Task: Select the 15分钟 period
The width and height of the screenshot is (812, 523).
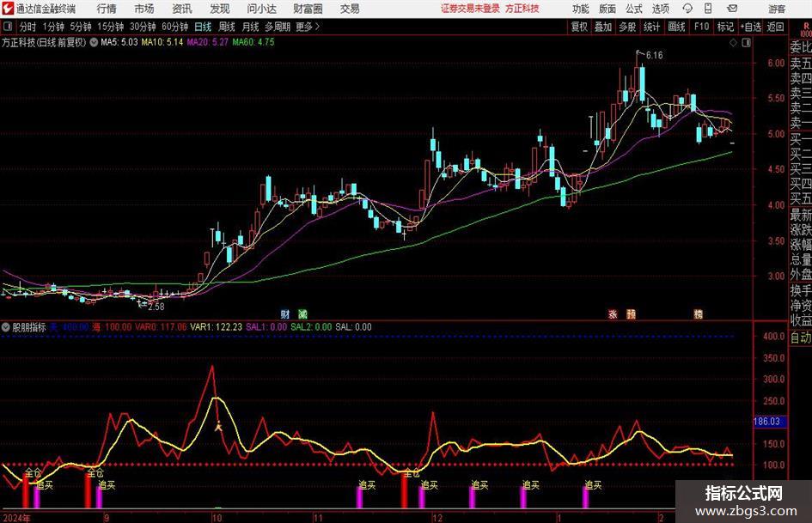Action: 110,27
